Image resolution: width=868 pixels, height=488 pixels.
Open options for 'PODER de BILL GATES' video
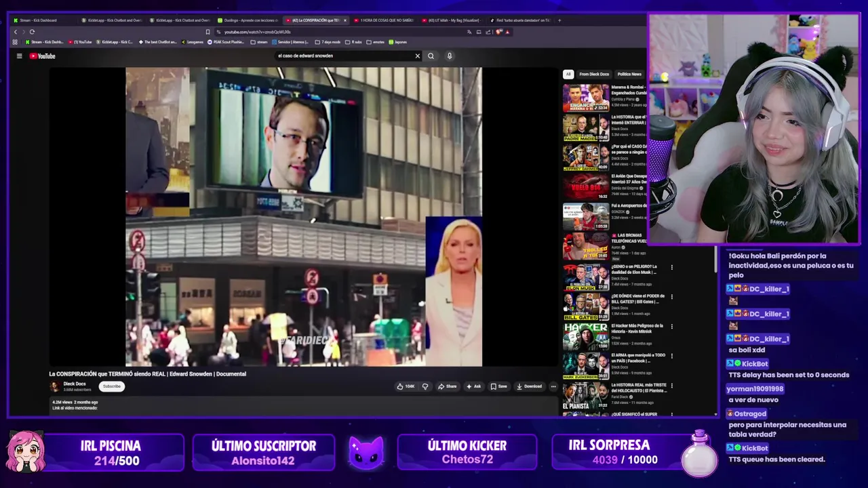(672, 298)
